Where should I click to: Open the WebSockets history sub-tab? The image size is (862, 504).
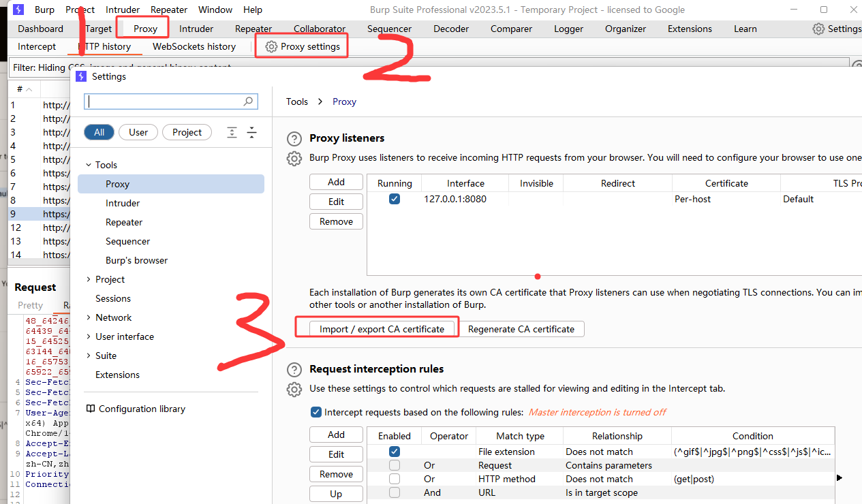click(x=194, y=46)
